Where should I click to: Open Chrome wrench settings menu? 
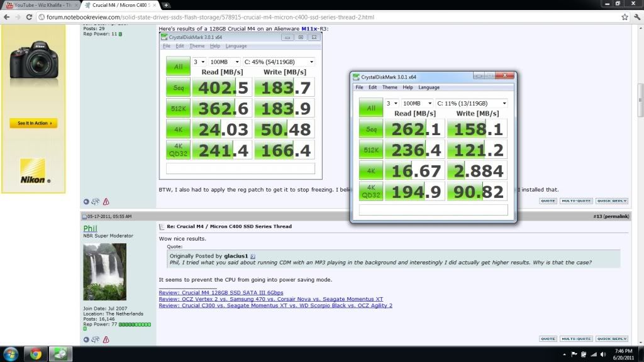pyautogui.click(x=637, y=17)
